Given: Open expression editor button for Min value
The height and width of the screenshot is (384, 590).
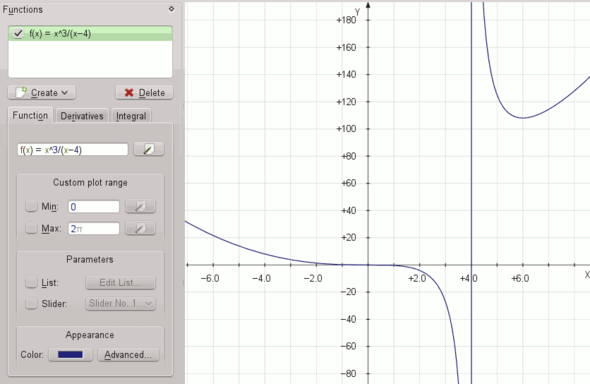Looking at the screenshot, I should click(140, 206).
